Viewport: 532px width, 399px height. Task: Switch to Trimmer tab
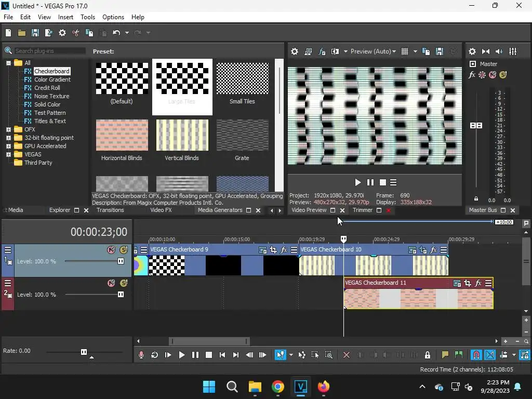click(x=362, y=210)
